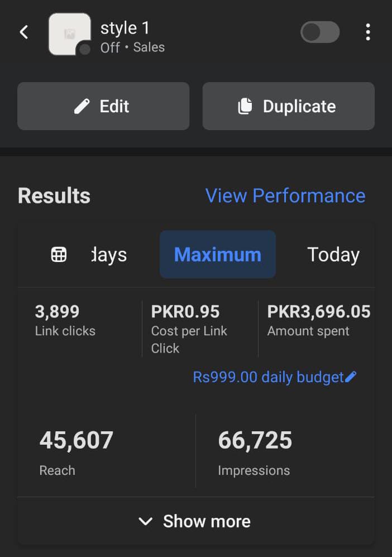Click the Rs999.00 daily budget link
This screenshot has width=392, height=557.
268,377
